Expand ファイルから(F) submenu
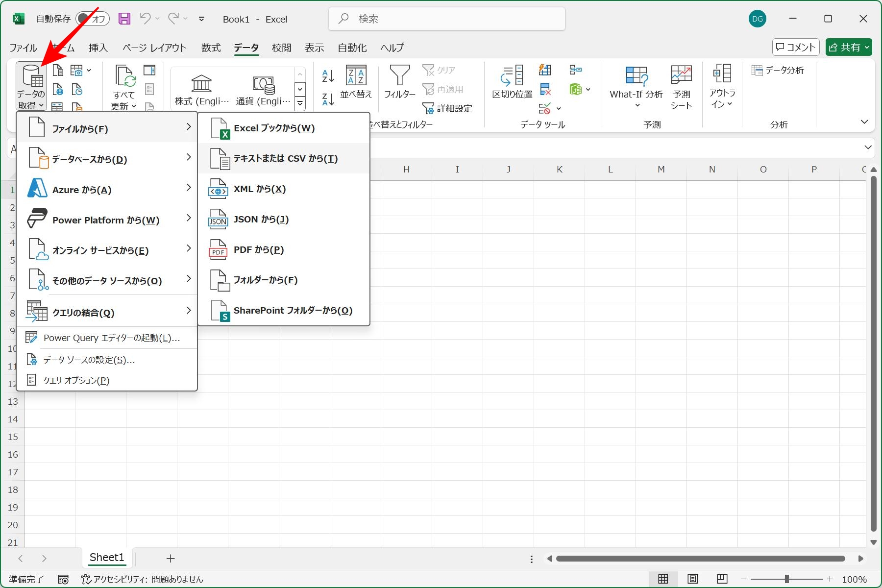 pos(107,128)
